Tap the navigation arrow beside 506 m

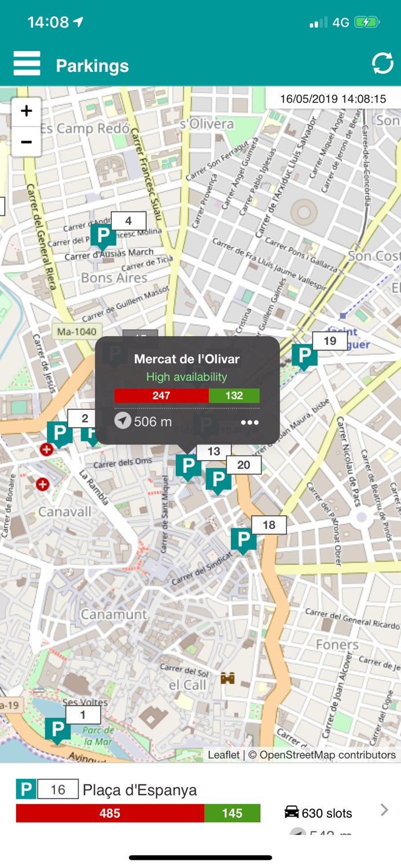[123, 421]
